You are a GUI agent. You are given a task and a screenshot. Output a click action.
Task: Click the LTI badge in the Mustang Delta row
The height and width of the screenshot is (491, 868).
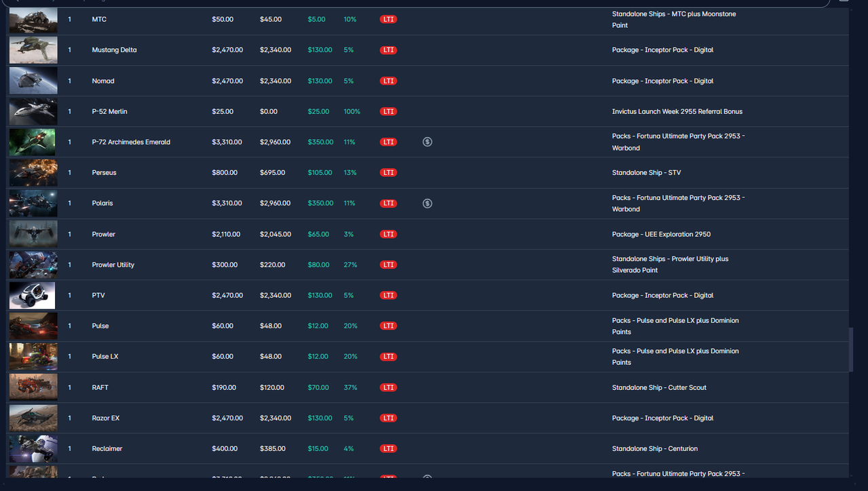tap(388, 50)
